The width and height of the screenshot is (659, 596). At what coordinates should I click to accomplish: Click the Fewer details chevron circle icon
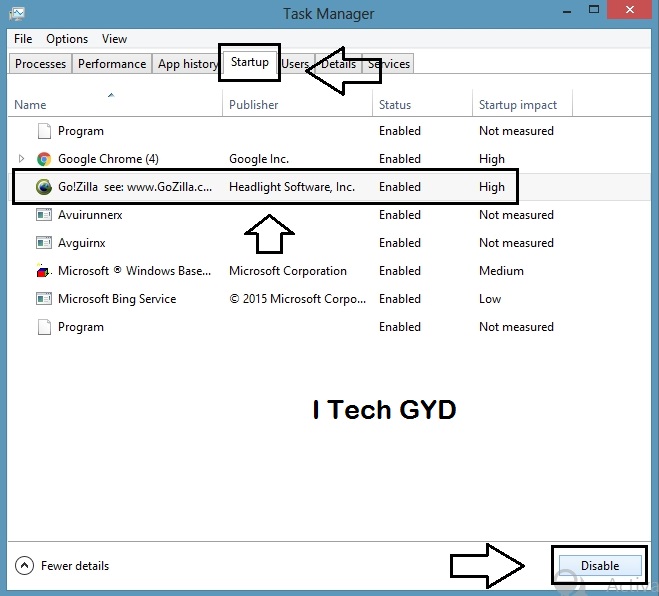tap(24, 565)
